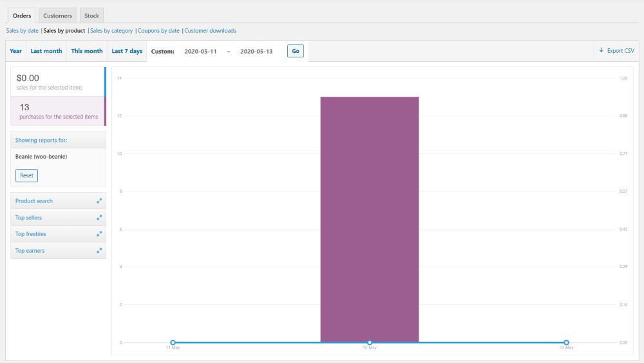644x363 pixels.
Task: Click the custom end date 2020-05-13 field
Action: click(256, 52)
